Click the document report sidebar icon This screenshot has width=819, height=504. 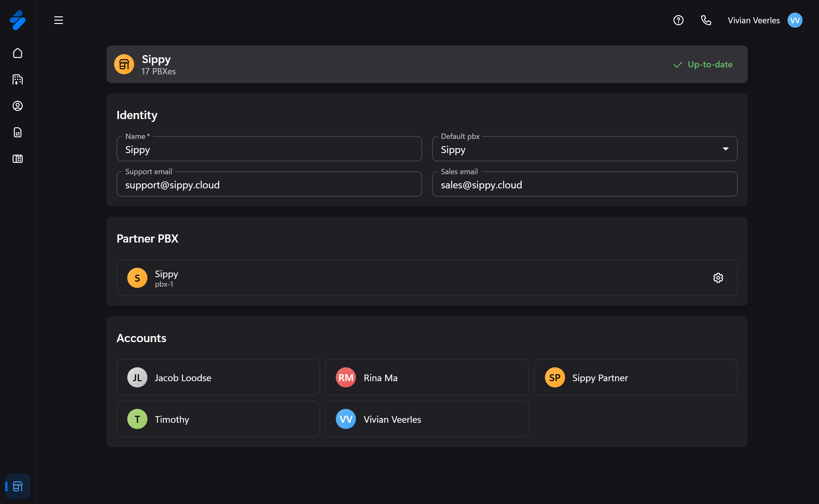[18, 132]
